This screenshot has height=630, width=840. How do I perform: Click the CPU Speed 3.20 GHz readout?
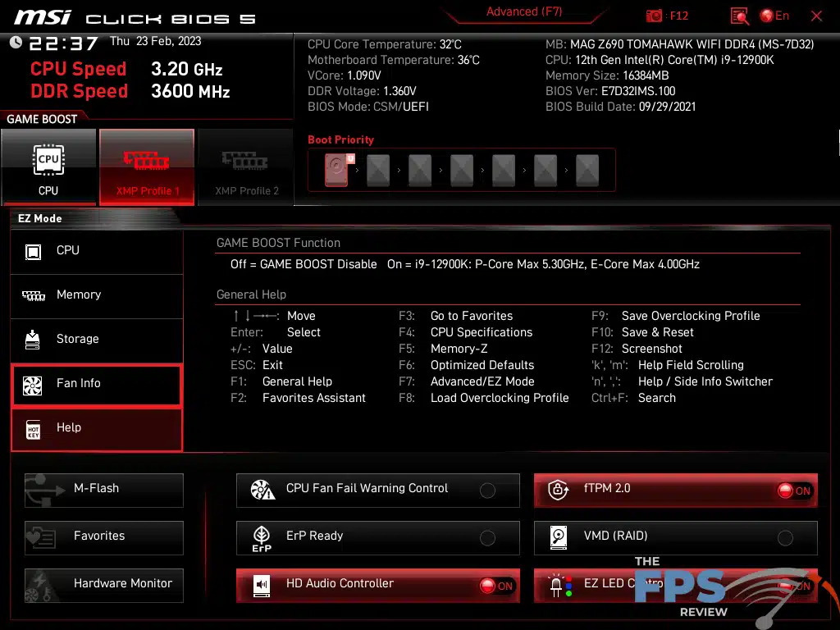coord(126,69)
